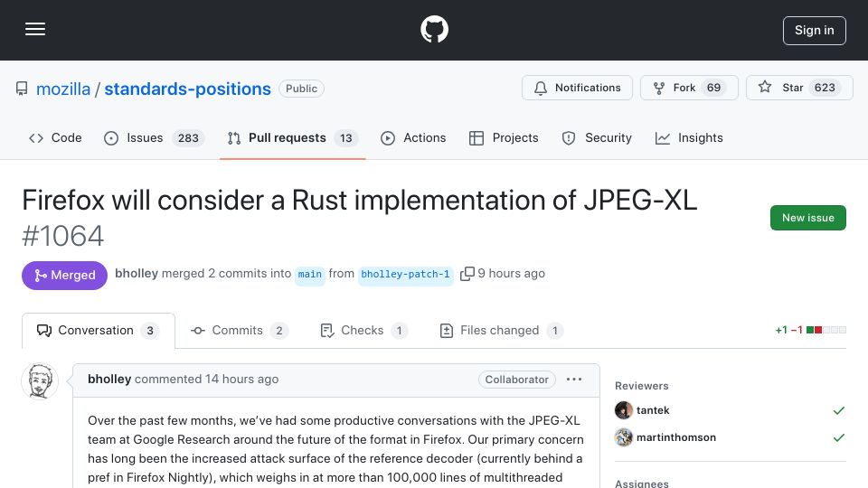The width and height of the screenshot is (868, 488).
Task: Click the fork count 69
Action: [713, 88]
